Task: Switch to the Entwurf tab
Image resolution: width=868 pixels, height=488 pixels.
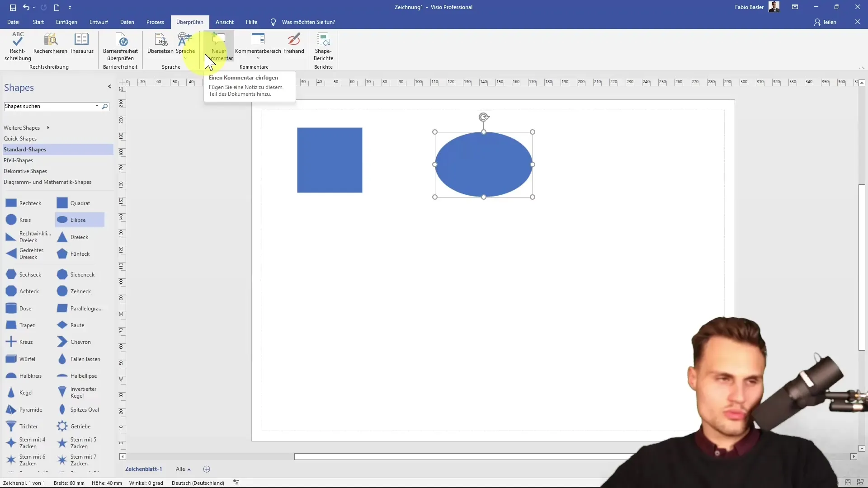Action: pyautogui.click(x=99, y=22)
